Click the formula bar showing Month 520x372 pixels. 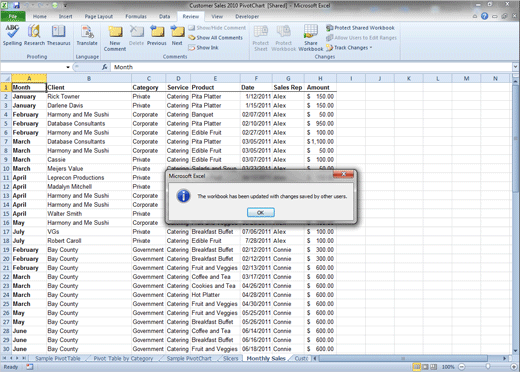(311, 67)
